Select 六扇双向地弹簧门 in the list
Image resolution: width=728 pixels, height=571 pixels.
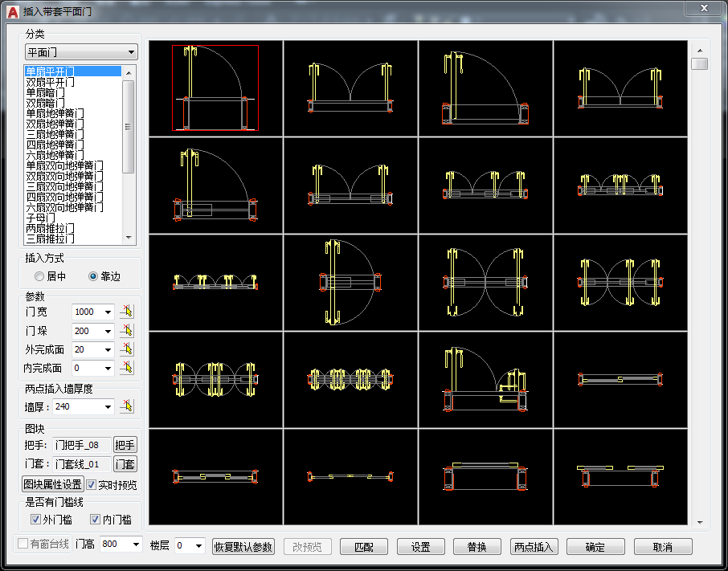pos(73,207)
